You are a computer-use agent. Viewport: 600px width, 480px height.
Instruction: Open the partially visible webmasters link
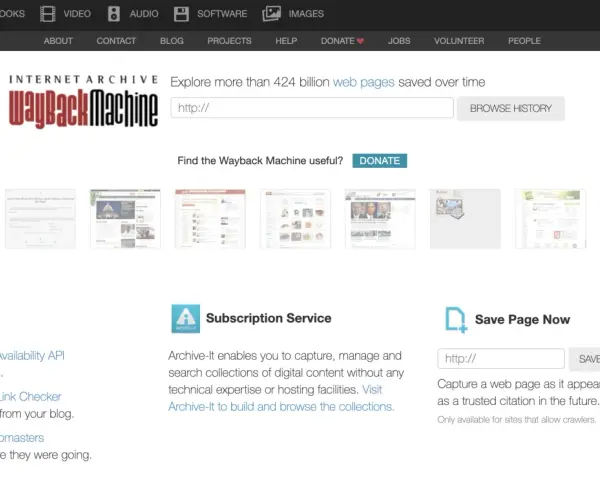pyautogui.click(x=22, y=438)
